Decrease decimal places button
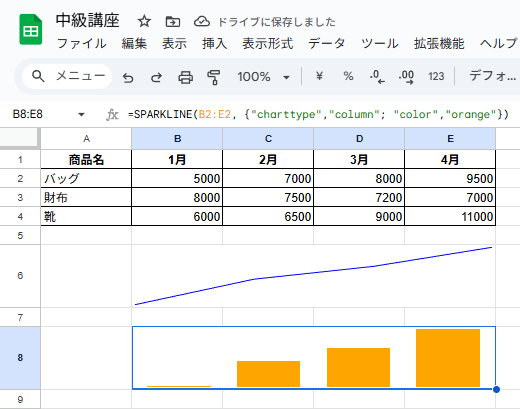The image size is (520, 409). (x=377, y=77)
